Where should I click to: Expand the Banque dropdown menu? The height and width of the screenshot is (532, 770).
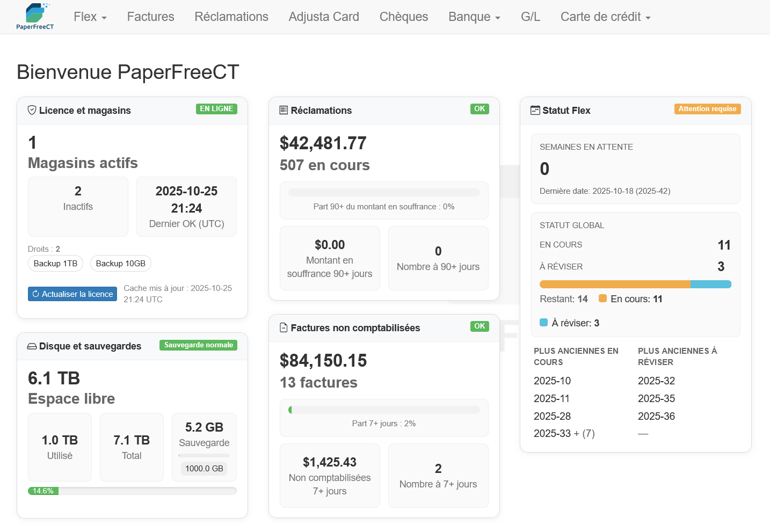474,17
